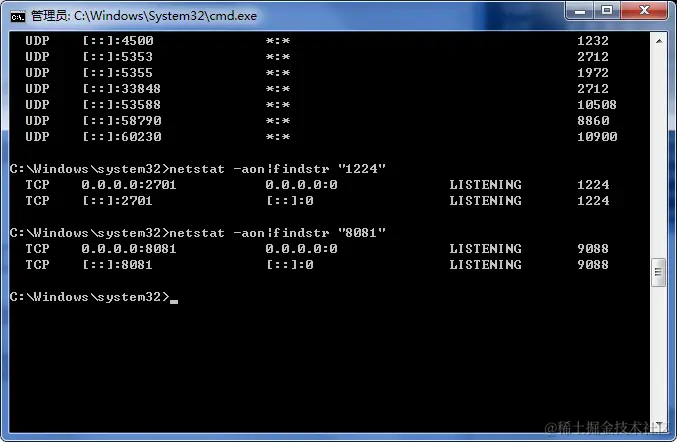The height and width of the screenshot is (442, 677).
Task: Click PID value 1232
Action: [x=593, y=41]
